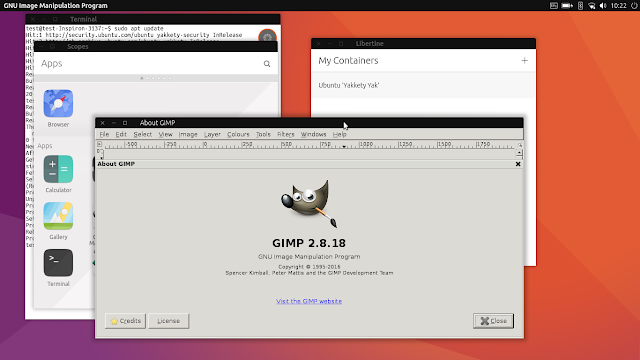Viewport: 640px width, 360px height.
Task: Open the Colours menu
Action: 238,134
